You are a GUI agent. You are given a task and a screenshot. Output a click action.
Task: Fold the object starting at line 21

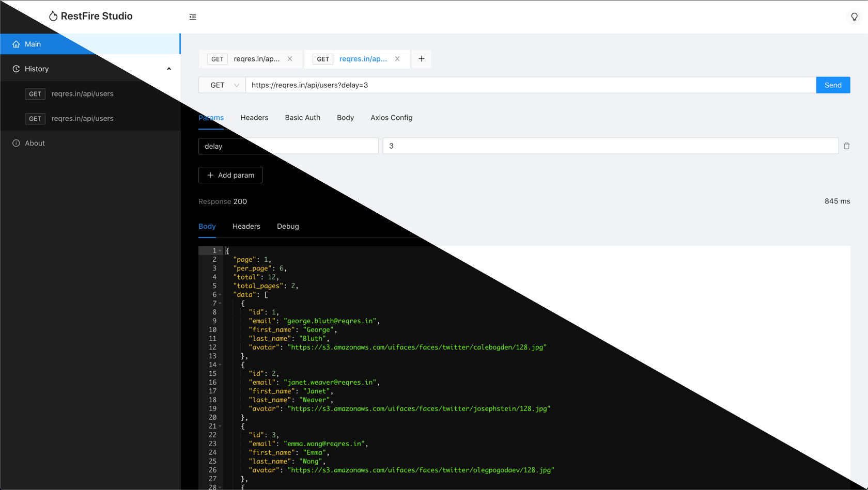[220, 426]
